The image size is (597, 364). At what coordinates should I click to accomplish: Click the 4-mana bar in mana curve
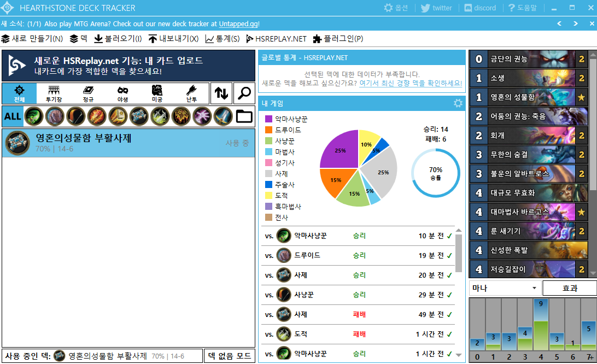click(x=541, y=325)
